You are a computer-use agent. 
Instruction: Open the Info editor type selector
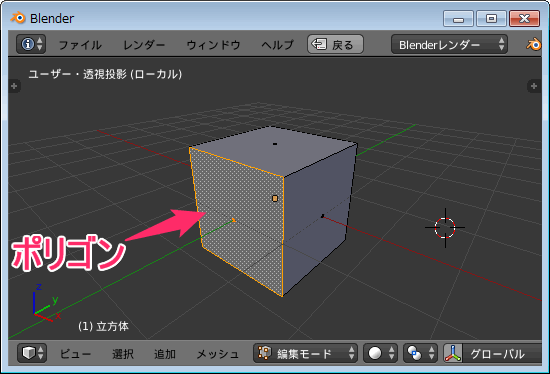(31, 44)
